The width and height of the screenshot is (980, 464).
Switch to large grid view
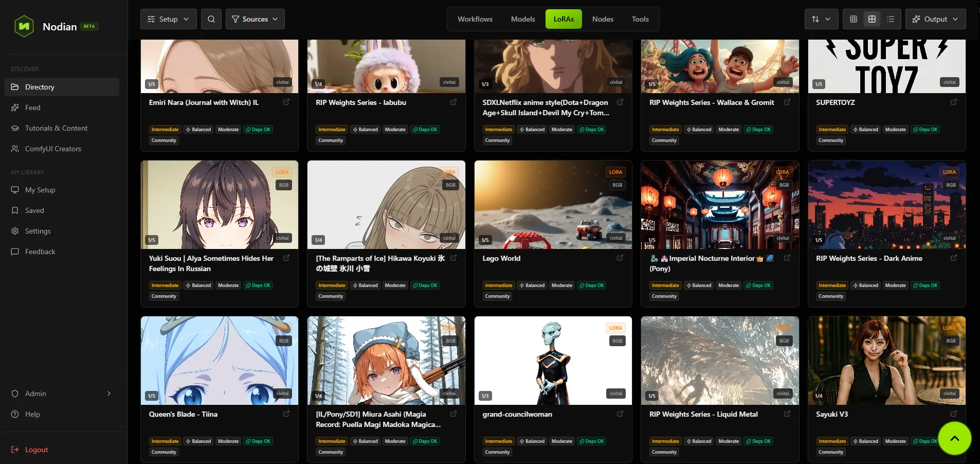click(x=872, y=19)
